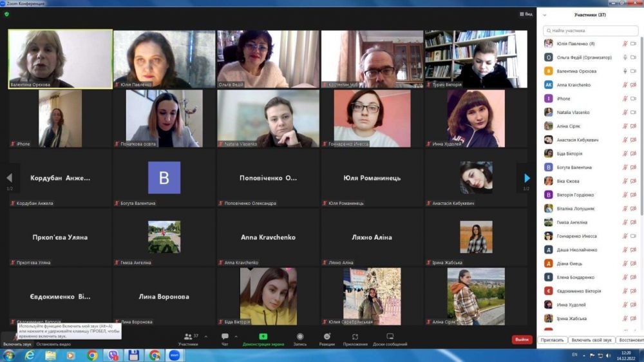Toggle Юлія Павленко's muted microphone in list

click(x=625, y=44)
